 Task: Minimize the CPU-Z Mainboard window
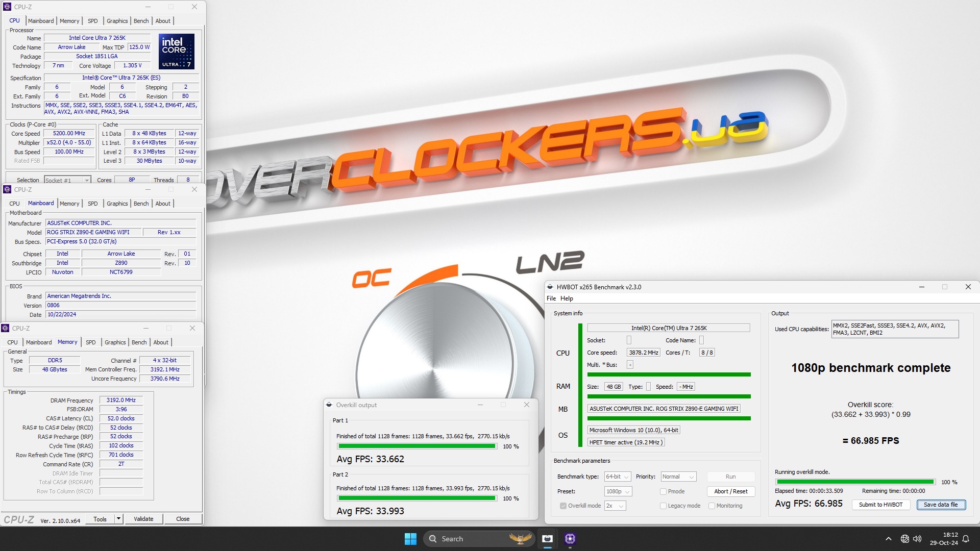tap(148, 190)
